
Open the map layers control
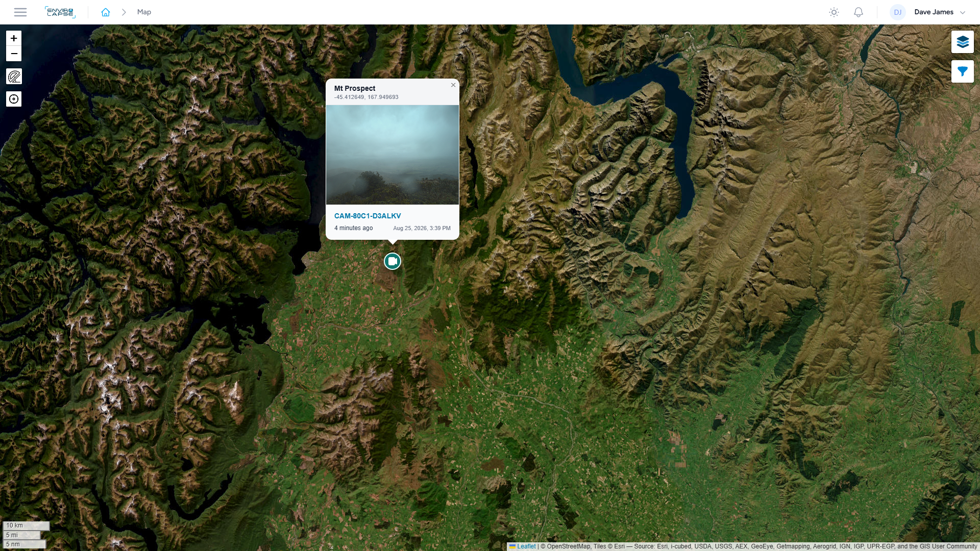(x=963, y=42)
